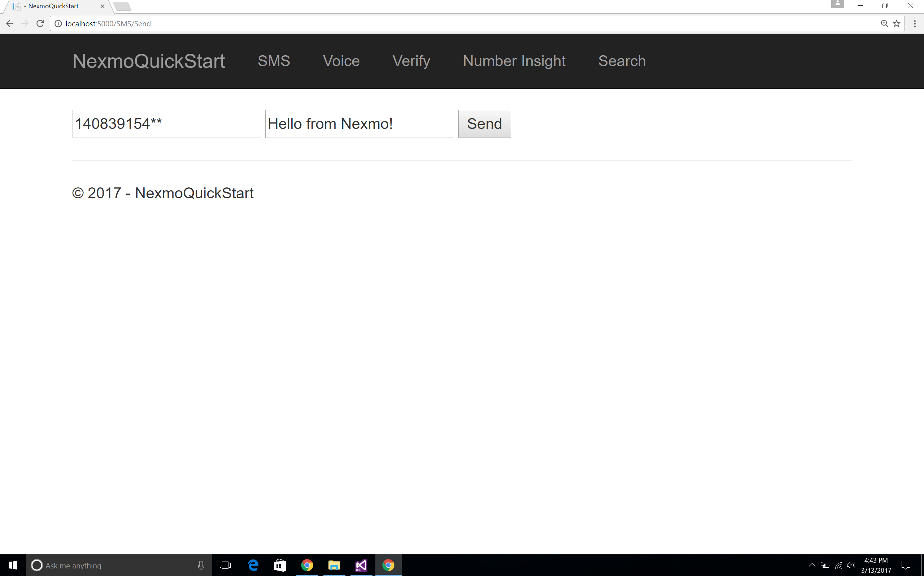
Task: Open the Verify navigation item
Action: (411, 61)
